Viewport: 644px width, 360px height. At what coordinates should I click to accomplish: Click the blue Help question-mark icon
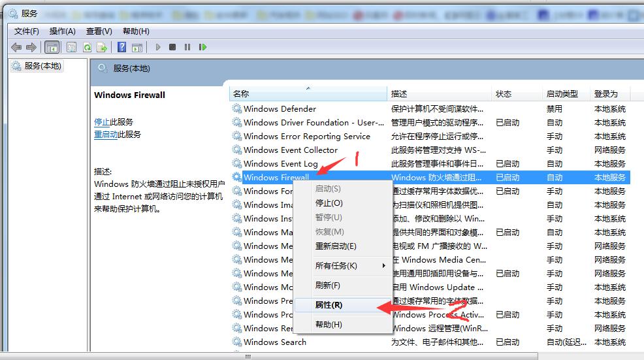click(121, 47)
